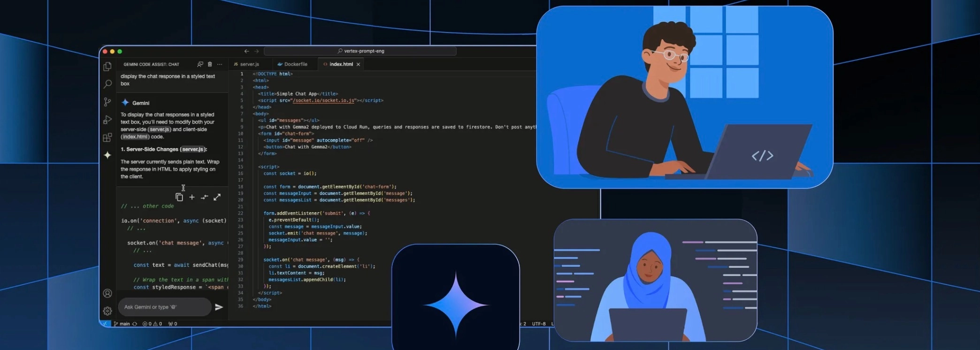Click the vertex-prompt-eng search bar
Screen dimensions: 980x350
360,51
